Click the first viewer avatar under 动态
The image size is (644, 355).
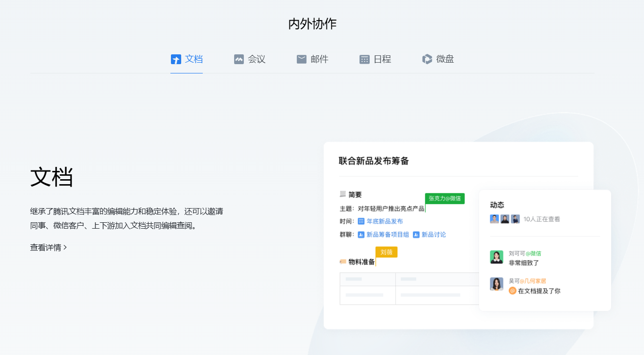click(x=495, y=219)
